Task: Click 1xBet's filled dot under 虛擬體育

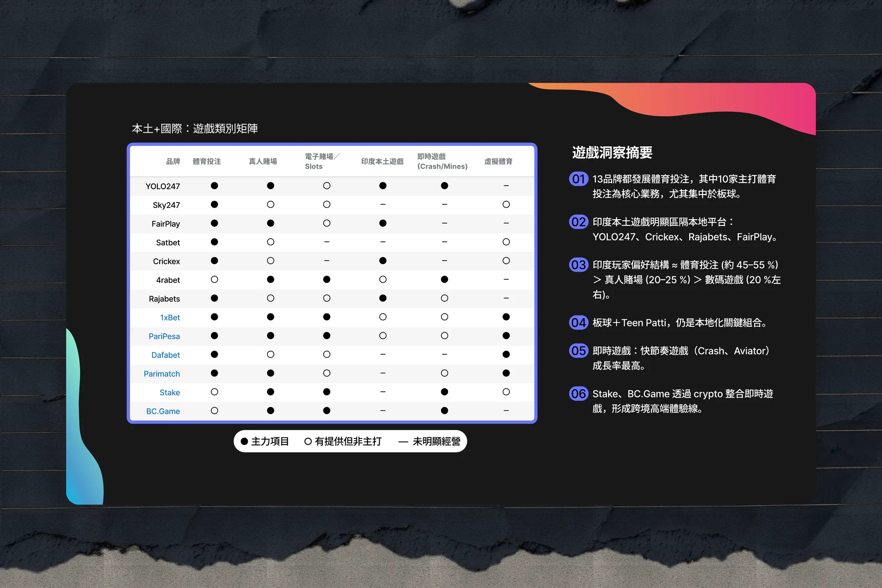Action: tap(506, 317)
